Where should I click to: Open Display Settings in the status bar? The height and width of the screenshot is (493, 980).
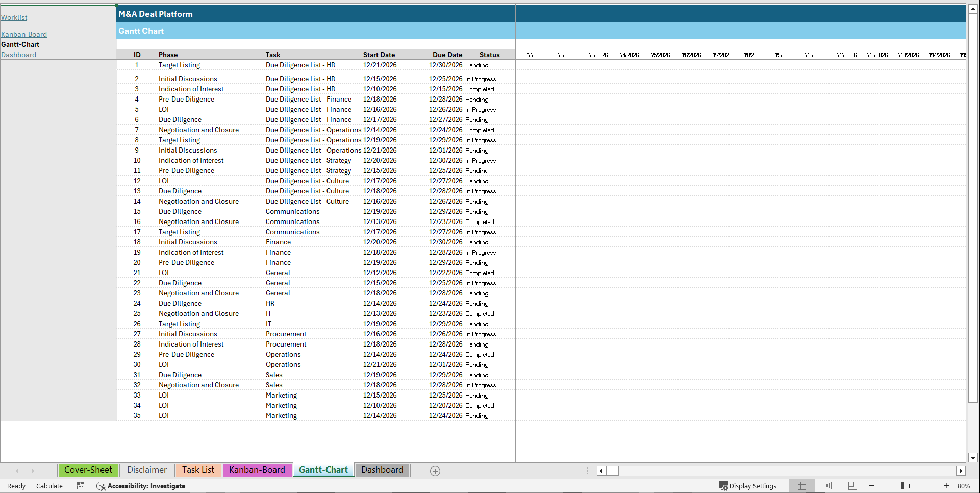coord(749,485)
